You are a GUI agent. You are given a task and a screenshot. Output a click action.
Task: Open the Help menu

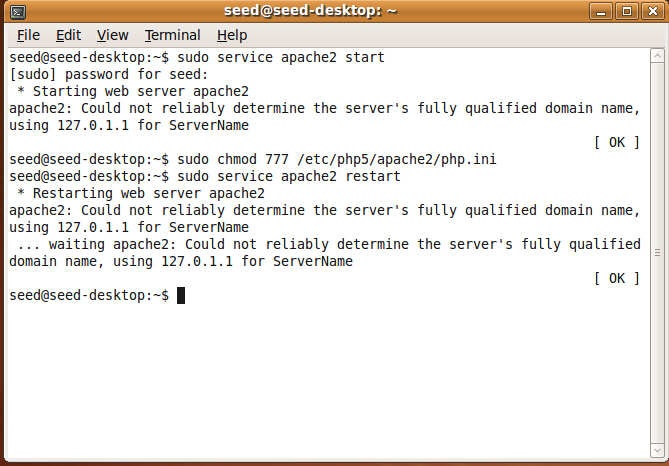pos(232,35)
